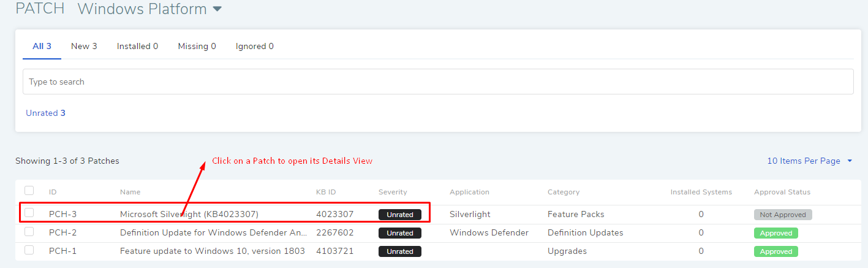Click the Unrated badge in PCH-2 row
Image resolution: width=868 pixels, height=268 pixels.
(x=400, y=233)
